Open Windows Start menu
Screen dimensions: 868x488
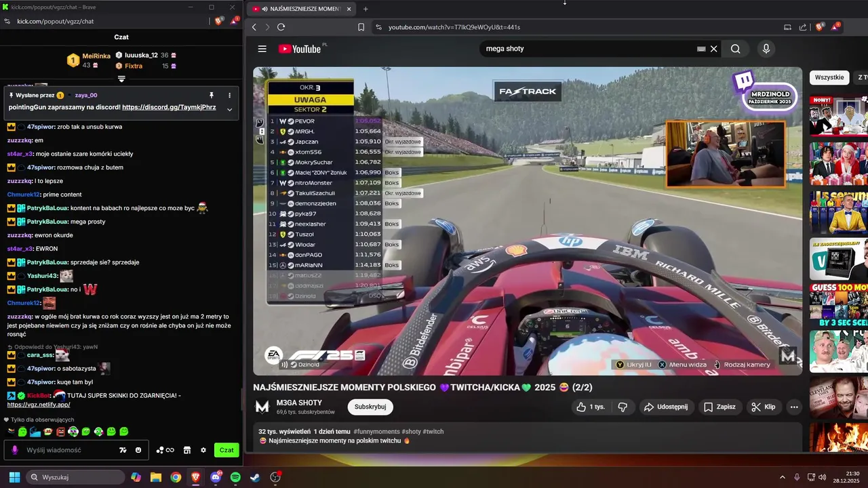point(14,477)
